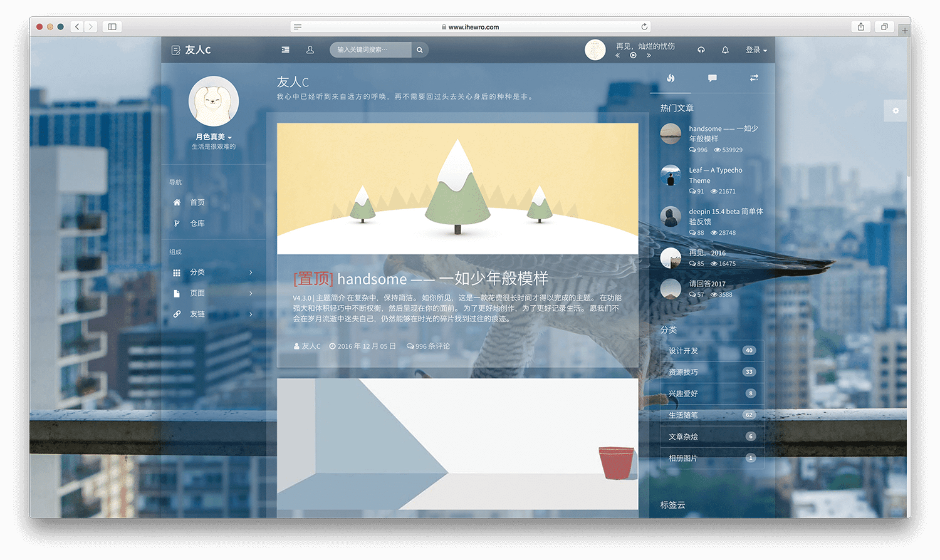Click the chain link icon beside 友链

click(x=177, y=314)
